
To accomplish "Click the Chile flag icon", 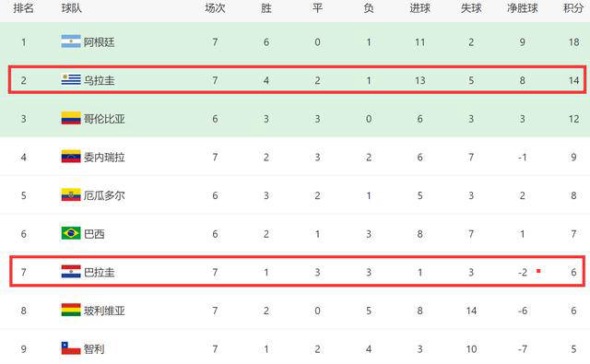I will point(71,348).
